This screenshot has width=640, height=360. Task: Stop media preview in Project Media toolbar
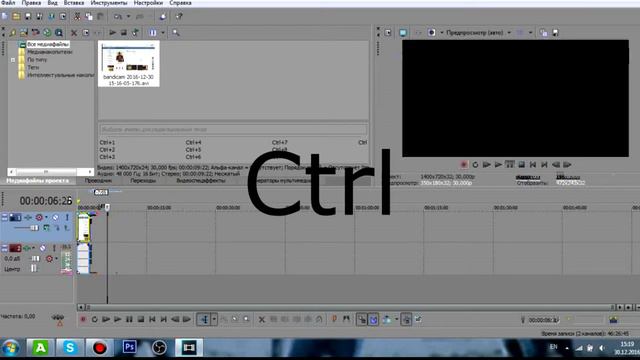(x=124, y=33)
